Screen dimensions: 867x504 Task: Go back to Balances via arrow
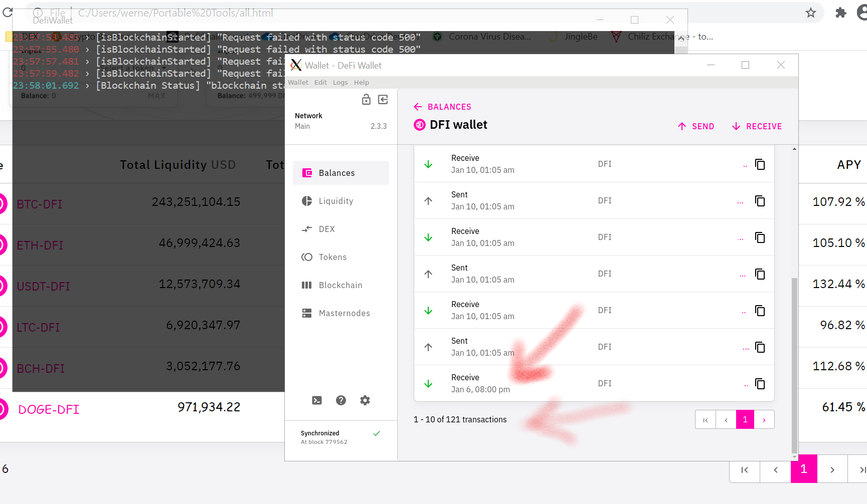point(418,107)
